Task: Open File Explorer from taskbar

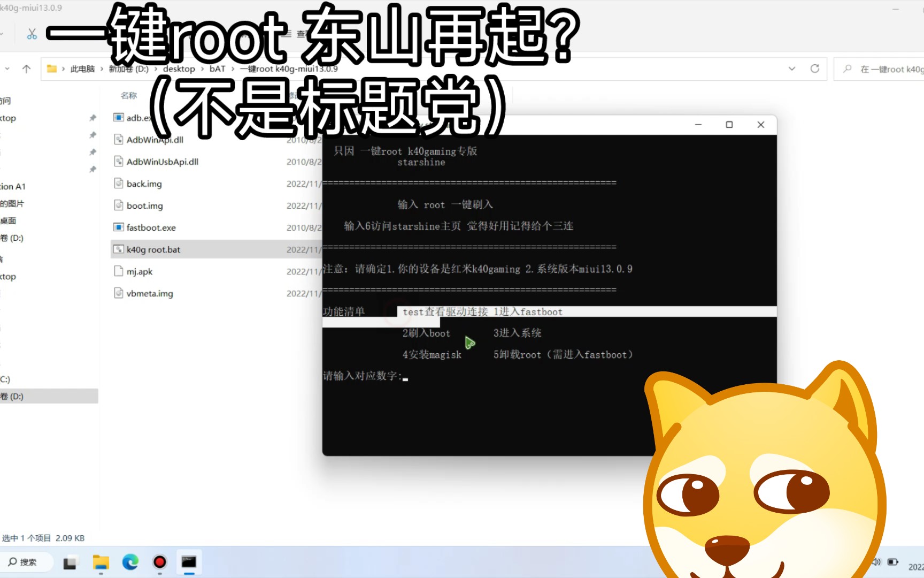Action: point(101,562)
